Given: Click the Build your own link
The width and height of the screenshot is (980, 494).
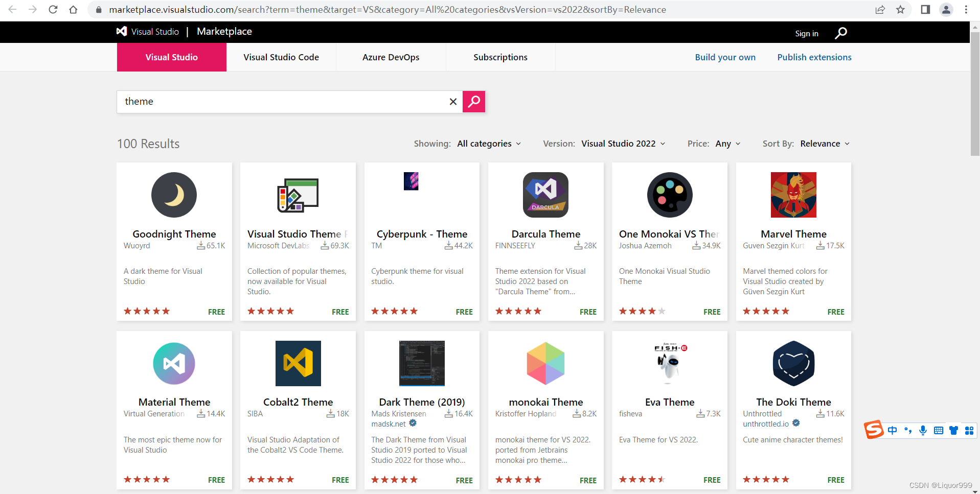Looking at the screenshot, I should [x=725, y=57].
